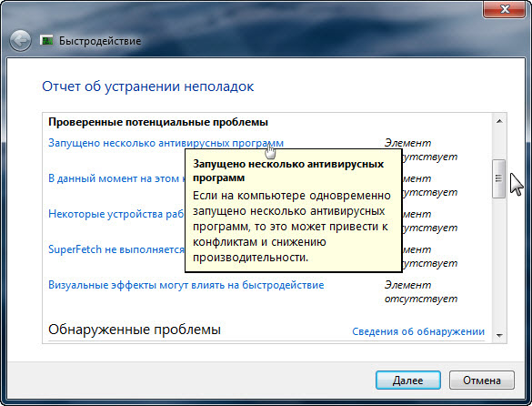Screen dimensions: 532x406
Task: Open 'Запущено несколько антивирусных программ' link
Action: coord(166,143)
